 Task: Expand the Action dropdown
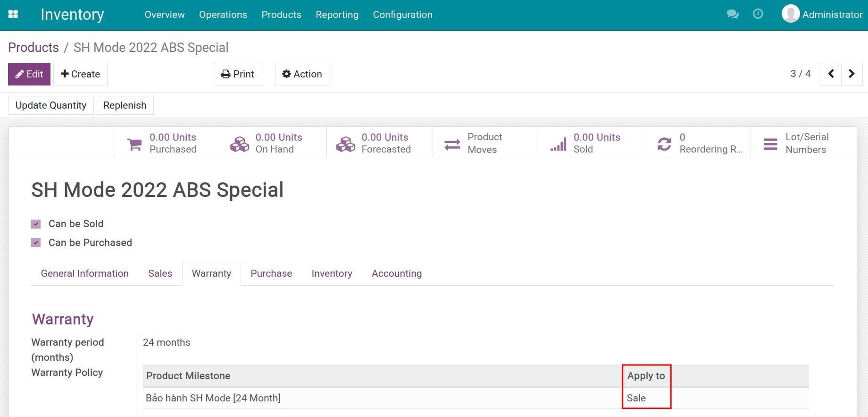click(303, 74)
